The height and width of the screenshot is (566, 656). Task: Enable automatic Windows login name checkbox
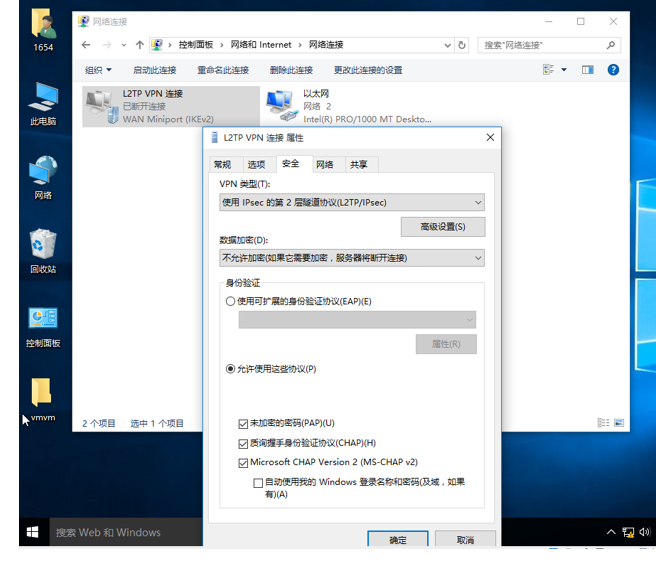[258, 483]
